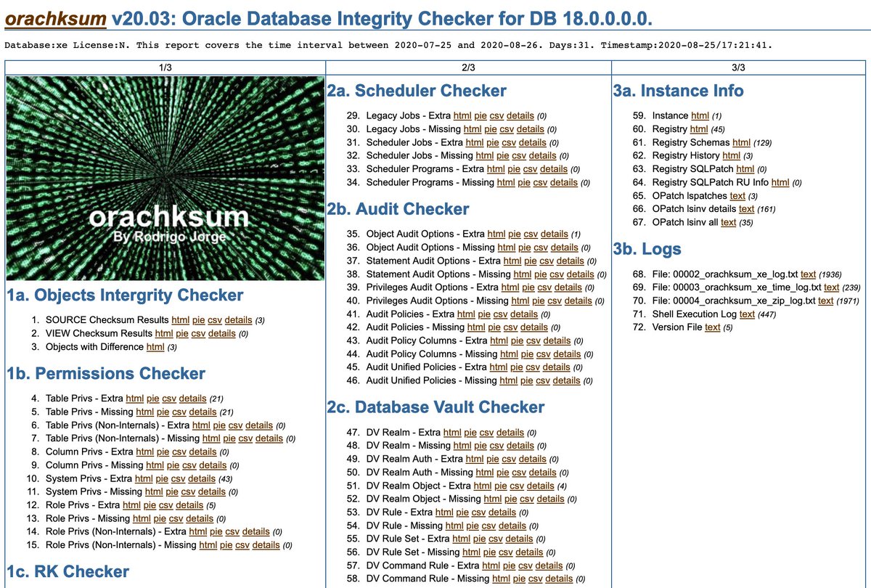The image size is (871, 588).
Task: Open html for Object Audit Options - Missing
Action: point(506,247)
